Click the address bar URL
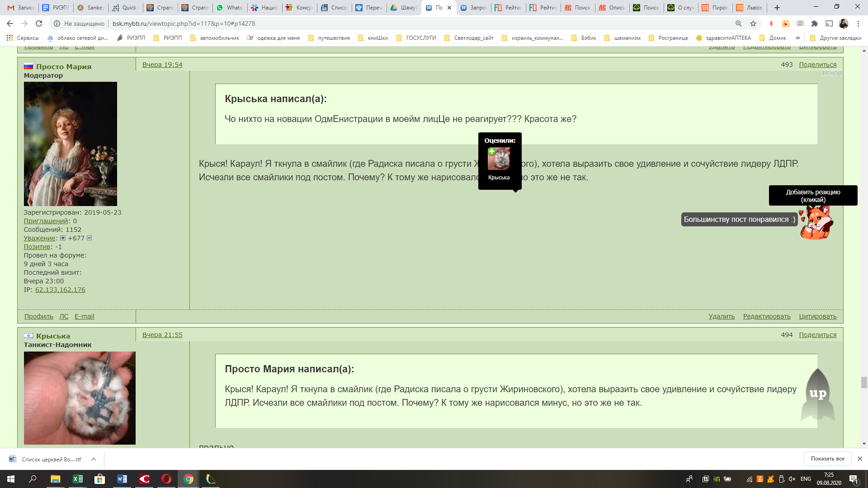868x488 pixels. coord(184,23)
